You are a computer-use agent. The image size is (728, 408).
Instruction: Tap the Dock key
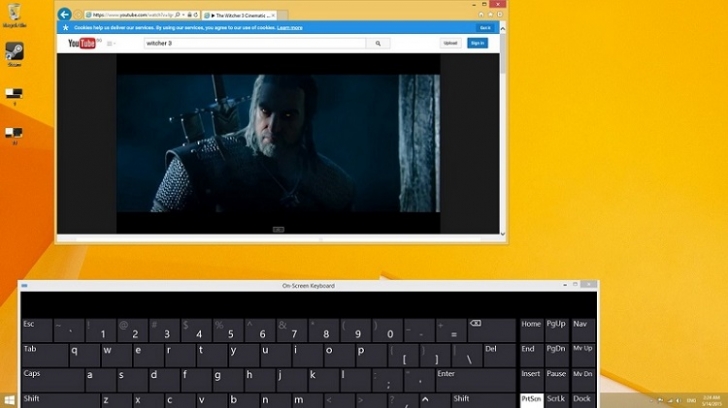(583, 401)
